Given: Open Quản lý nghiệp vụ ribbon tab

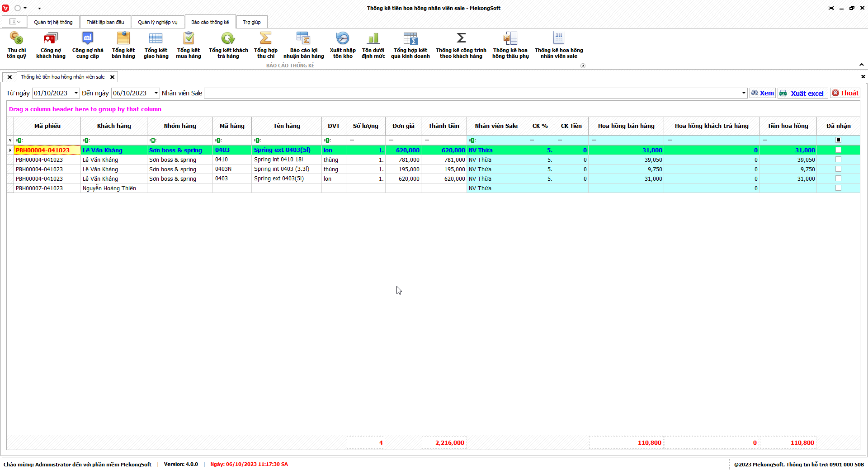Looking at the screenshot, I should pyautogui.click(x=158, y=22).
